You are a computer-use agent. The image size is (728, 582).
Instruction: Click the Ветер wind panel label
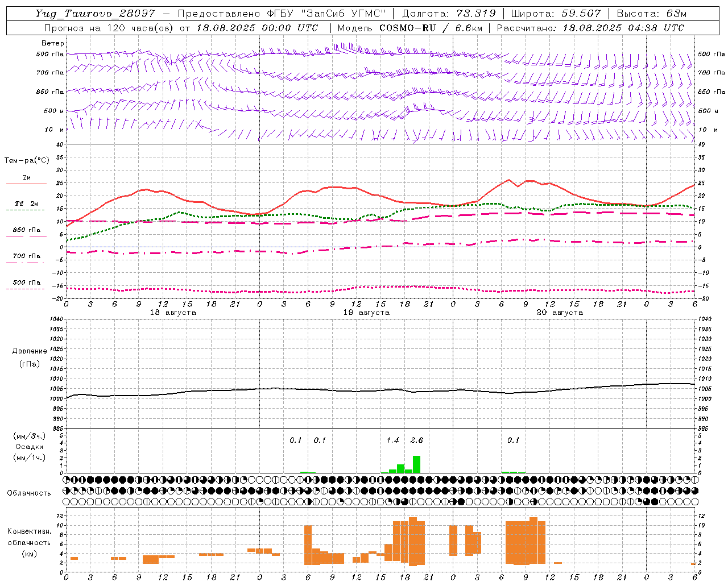(53, 43)
